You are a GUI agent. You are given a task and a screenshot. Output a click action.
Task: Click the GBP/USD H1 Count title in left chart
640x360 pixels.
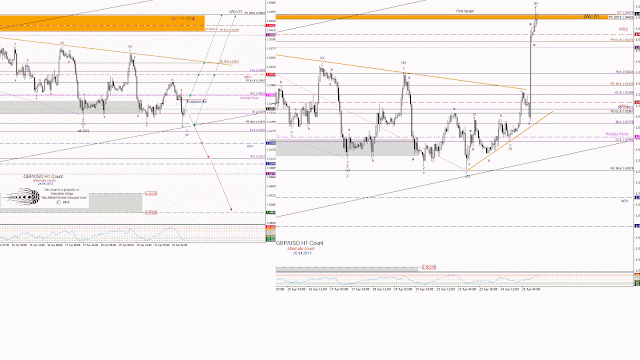click(43, 176)
